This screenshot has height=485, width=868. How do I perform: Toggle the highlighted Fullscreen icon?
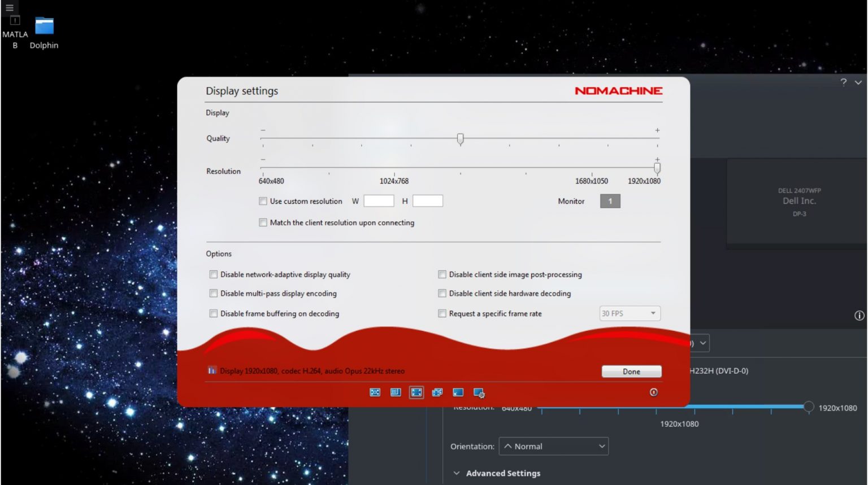tap(416, 392)
